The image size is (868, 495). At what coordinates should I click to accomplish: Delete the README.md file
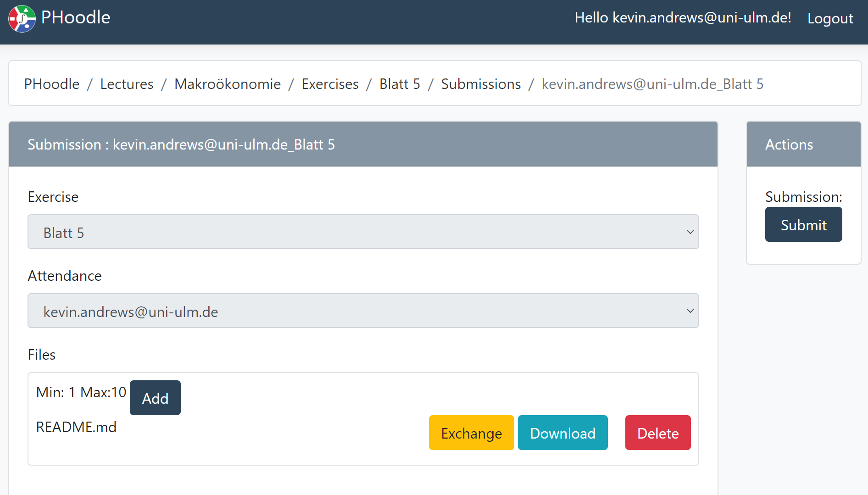pyautogui.click(x=658, y=433)
